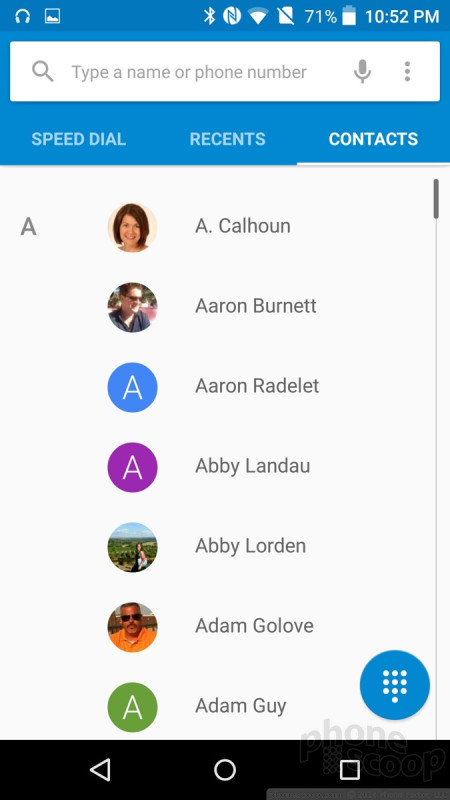This screenshot has width=450, height=800.
Task: Tap Aaron Radelet's blue letter avatar
Action: [x=133, y=387]
